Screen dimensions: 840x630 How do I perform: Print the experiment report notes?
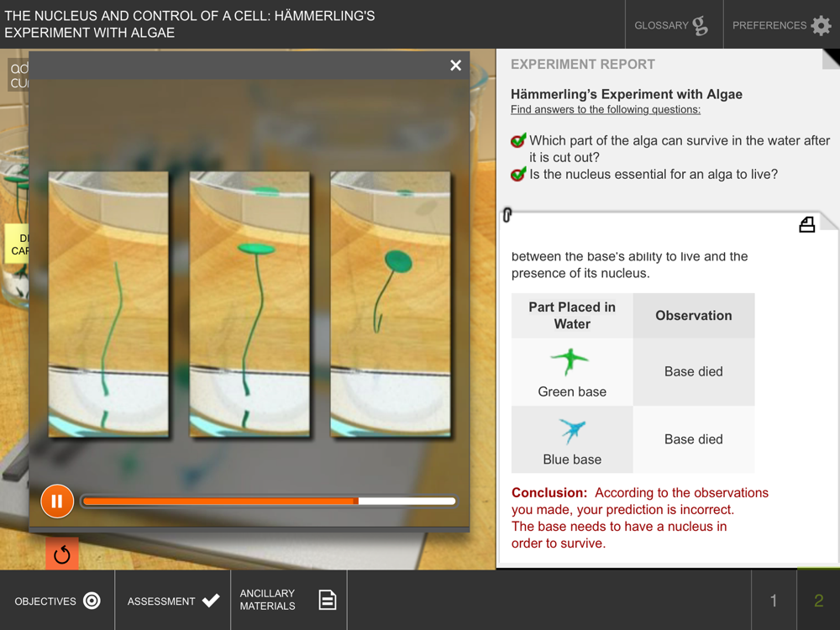[x=806, y=225]
